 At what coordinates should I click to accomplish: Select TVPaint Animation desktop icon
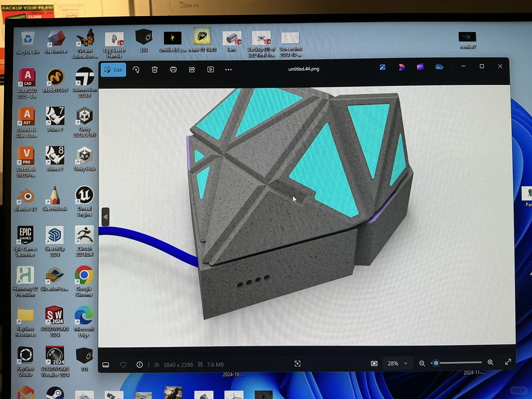[85, 44]
